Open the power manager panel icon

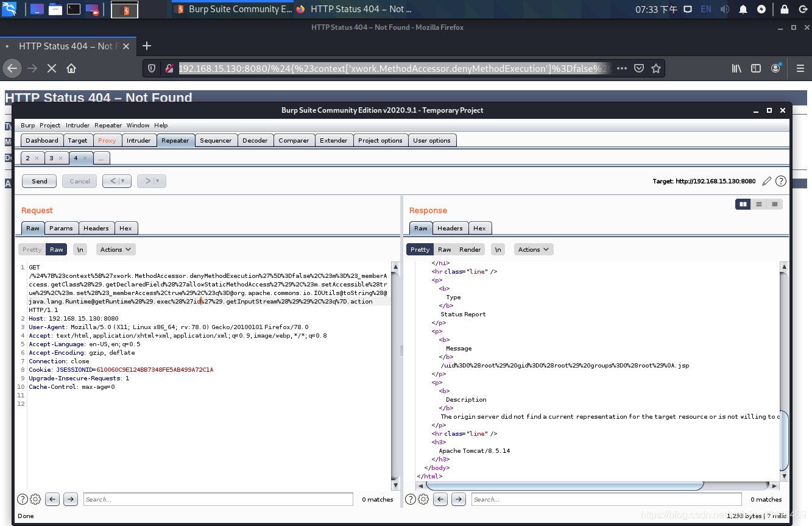[761, 9]
